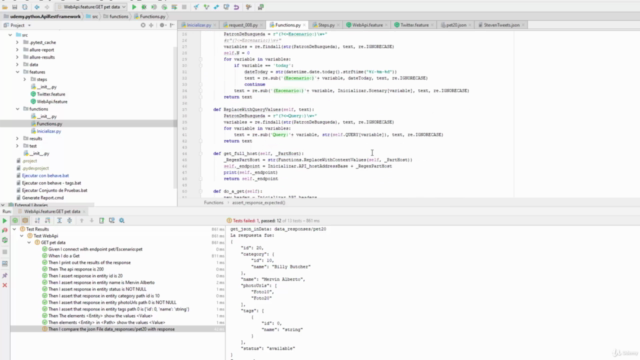Click the Project panel settings gear icon
The image size is (640, 360).
tap(162, 25)
